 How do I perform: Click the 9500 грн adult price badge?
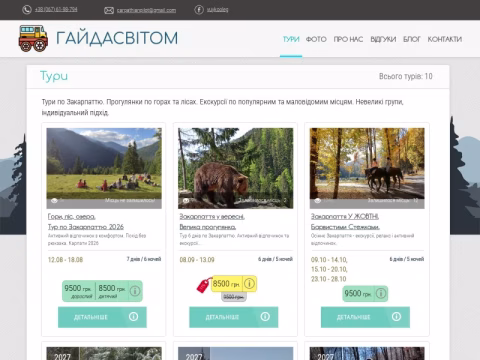(78, 291)
